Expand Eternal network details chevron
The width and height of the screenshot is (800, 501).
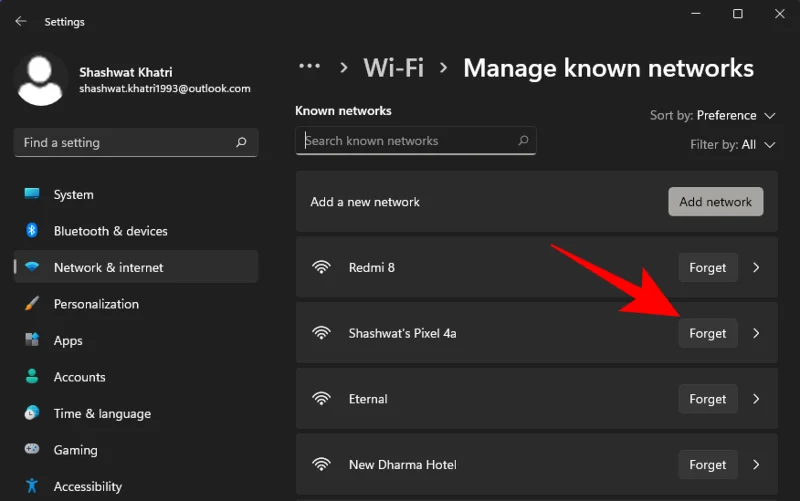click(756, 399)
